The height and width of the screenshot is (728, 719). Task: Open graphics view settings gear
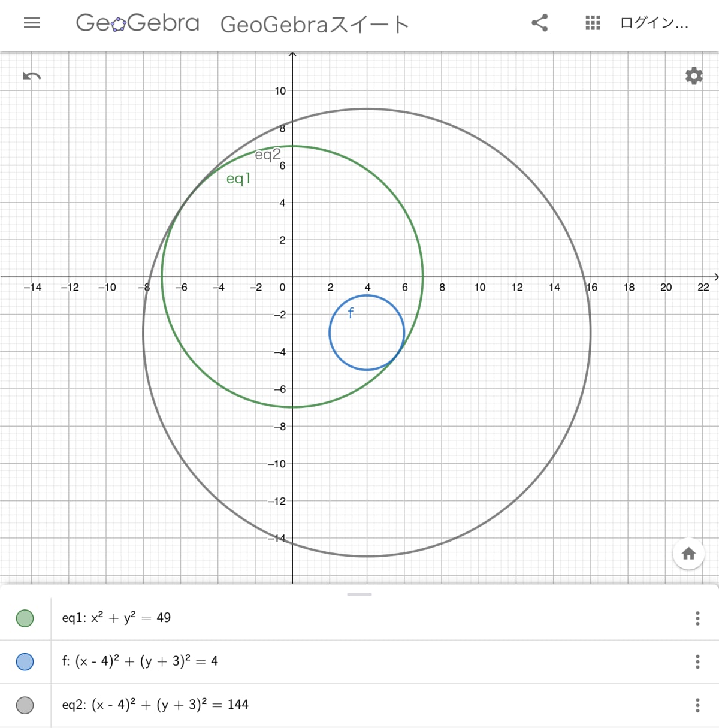694,76
